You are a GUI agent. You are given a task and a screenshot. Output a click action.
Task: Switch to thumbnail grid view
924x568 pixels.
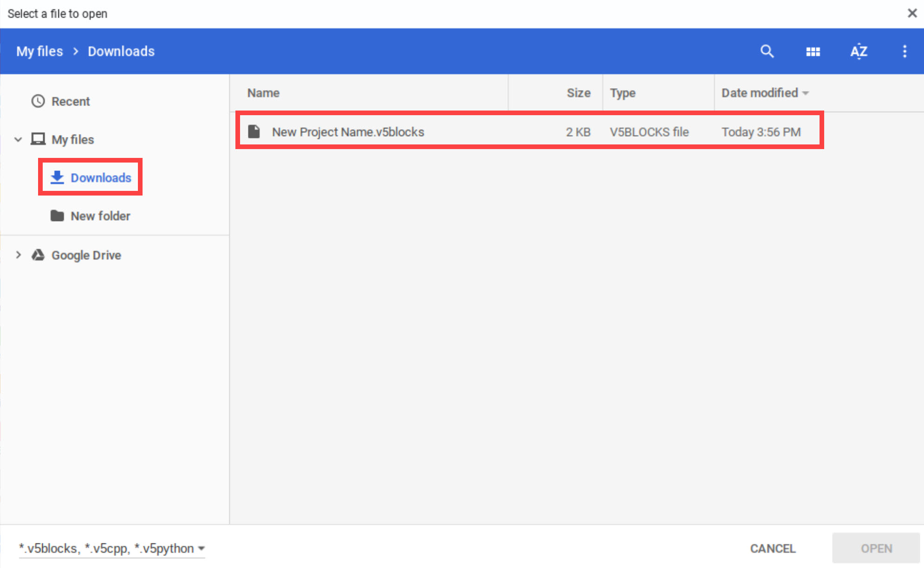[x=813, y=51]
